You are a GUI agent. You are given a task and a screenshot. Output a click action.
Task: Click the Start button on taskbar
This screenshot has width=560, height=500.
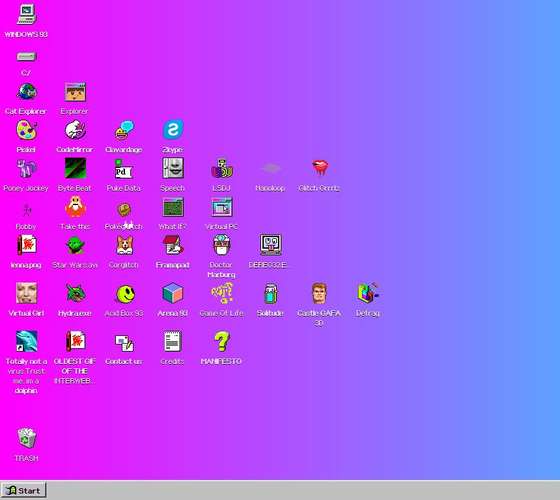(x=23, y=490)
